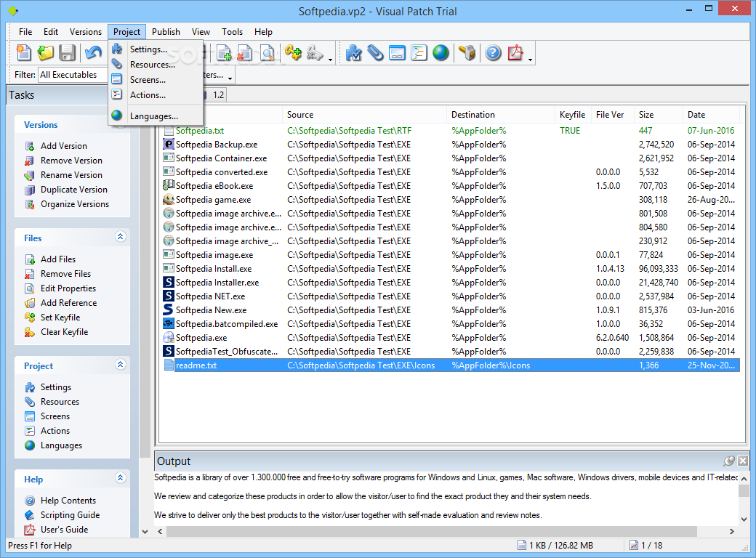Click the Remove Files toolbar icon
Image resolution: width=756 pixels, height=558 pixels.
click(245, 53)
